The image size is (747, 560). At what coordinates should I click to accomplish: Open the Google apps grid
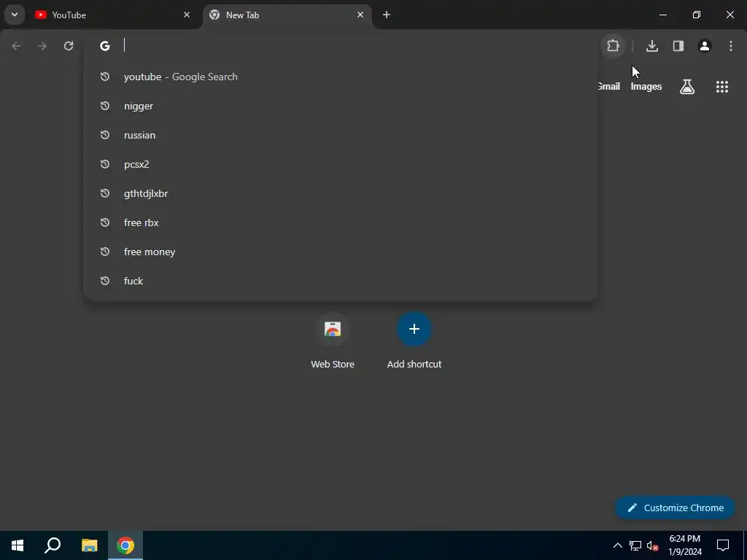[x=722, y=86]
